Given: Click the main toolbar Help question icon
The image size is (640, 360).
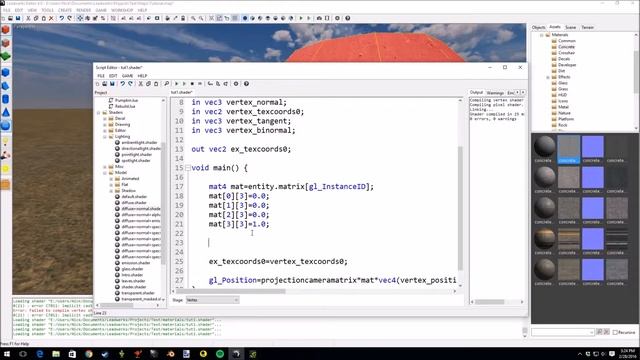Looking at the screenshot, I should tap(347, 18).
